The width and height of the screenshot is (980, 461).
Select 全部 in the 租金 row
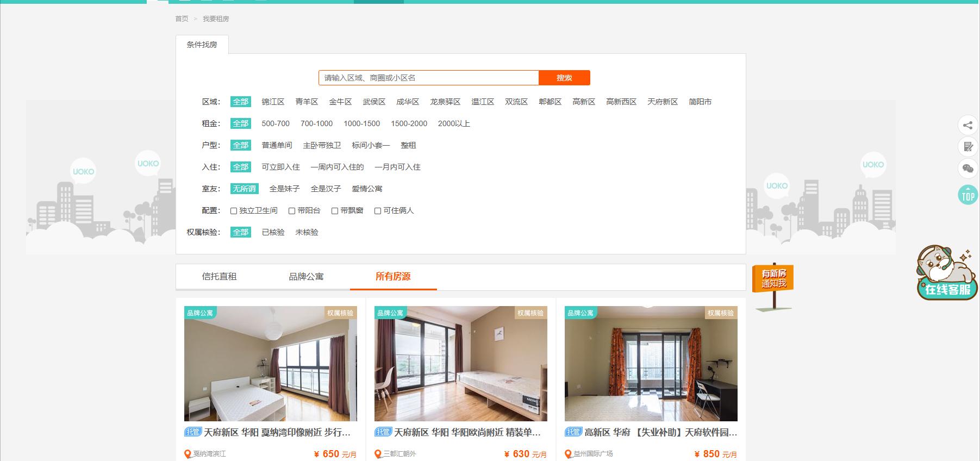[x=241, y=123]
